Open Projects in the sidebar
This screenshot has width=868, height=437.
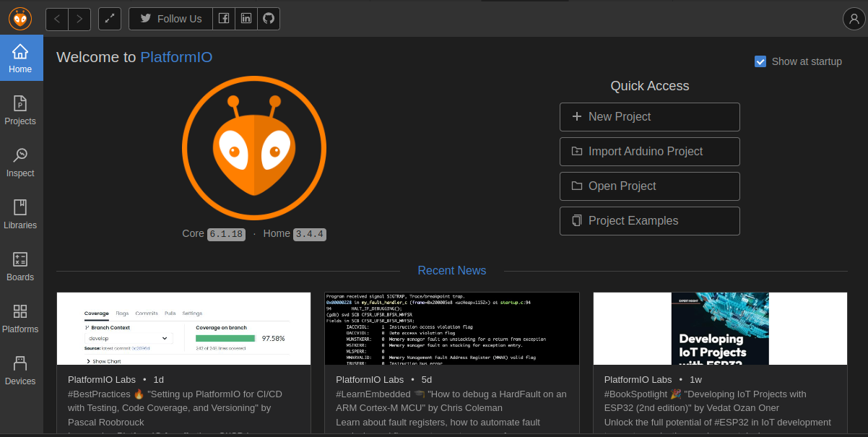click(21, 111)
